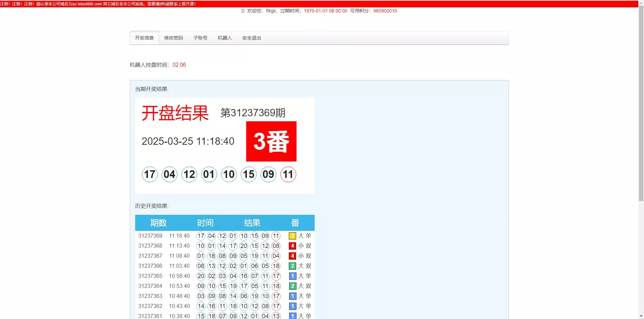Click yellow 3 badge for period 31237369
This screenshot has height=319, width=644.
[x=292, y=236]
